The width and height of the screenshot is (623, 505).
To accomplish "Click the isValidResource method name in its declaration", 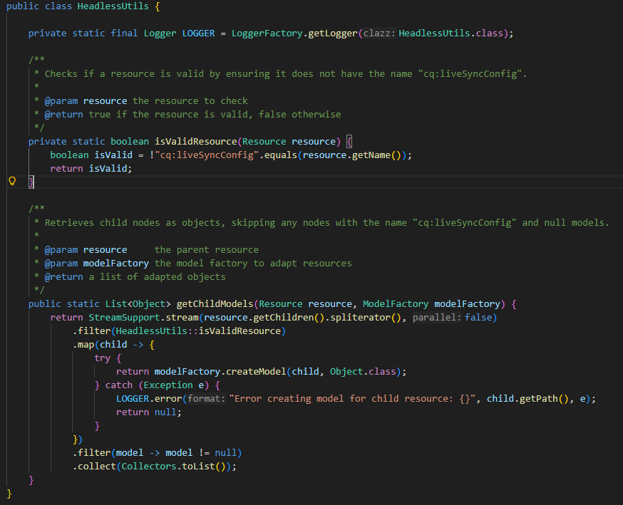I will coord(195,142).
